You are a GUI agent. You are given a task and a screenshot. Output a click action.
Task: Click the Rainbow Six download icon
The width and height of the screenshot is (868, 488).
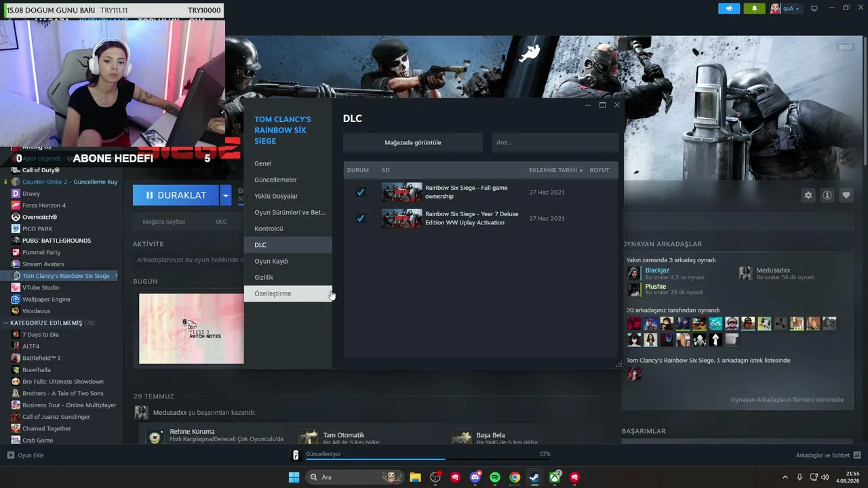[296, 455]
